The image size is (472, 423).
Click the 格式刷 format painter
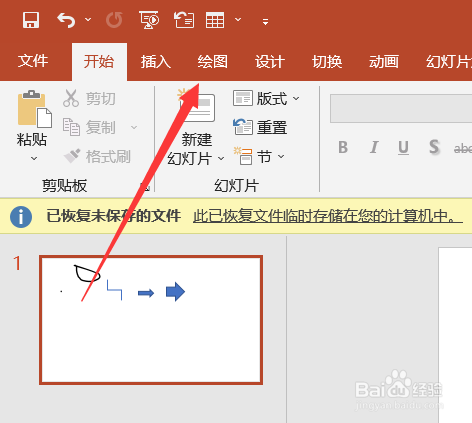pyautogui.click(x=97, y=156)
